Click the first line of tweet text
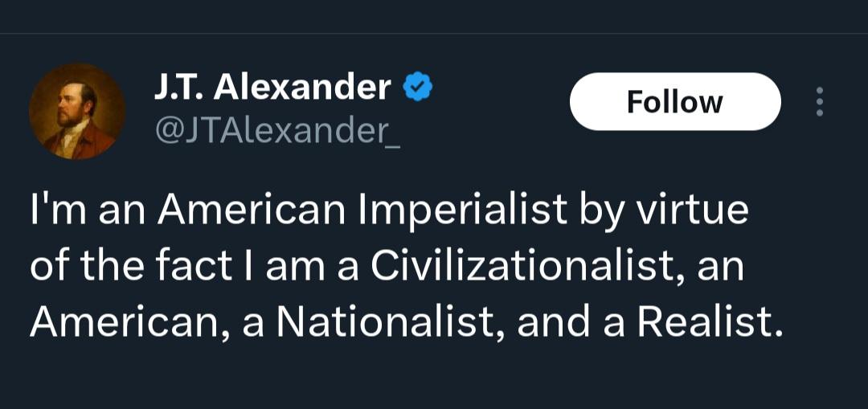The height and width of the screenshot is (409, 868). (x=389, y=211)
